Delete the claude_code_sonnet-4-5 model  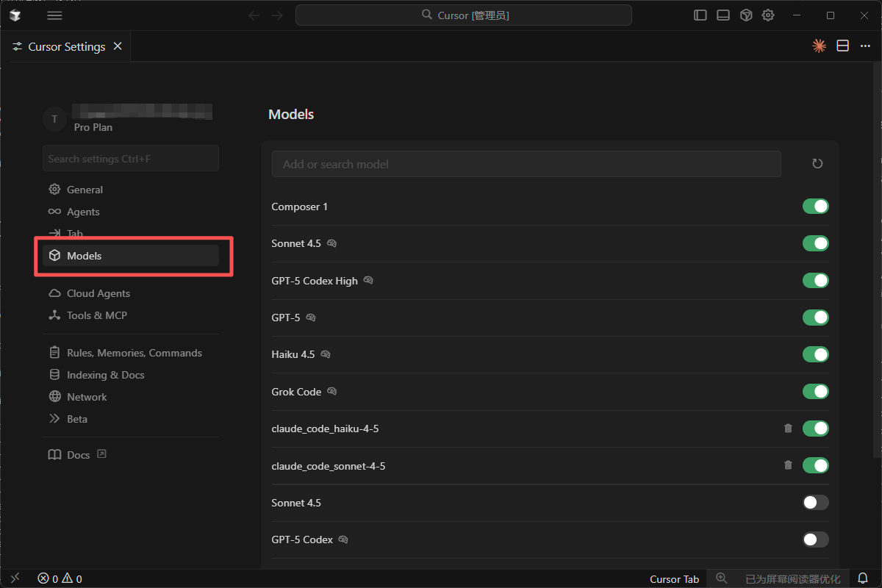[x=788, y=465]
